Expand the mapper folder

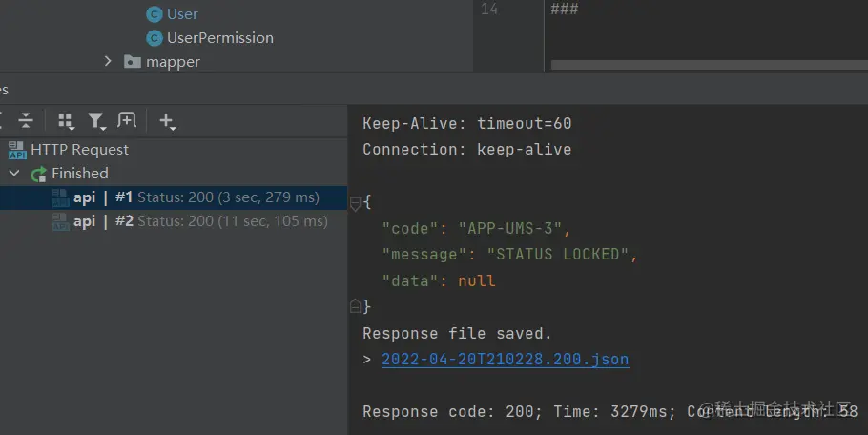coord(108,61)
